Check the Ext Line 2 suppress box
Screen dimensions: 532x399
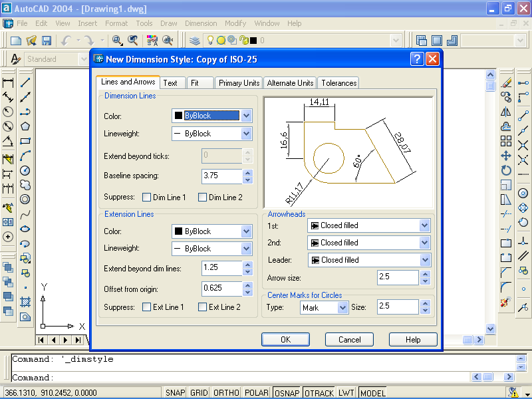(202, 307)
